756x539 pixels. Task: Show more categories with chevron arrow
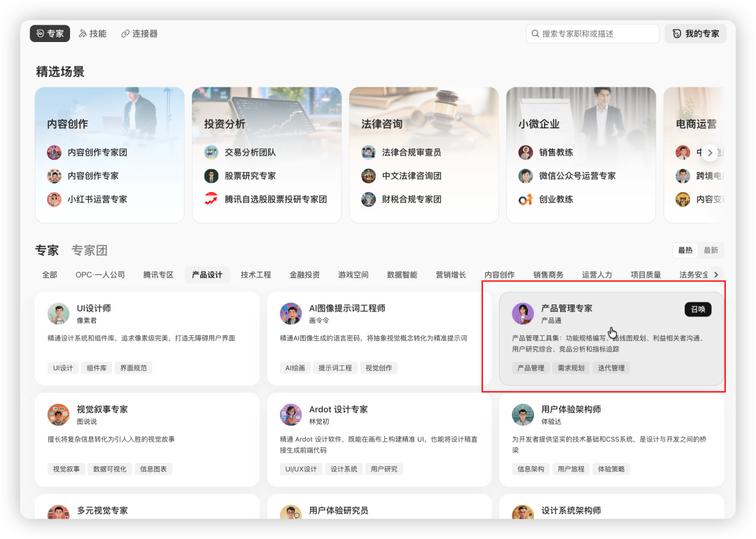716,275
